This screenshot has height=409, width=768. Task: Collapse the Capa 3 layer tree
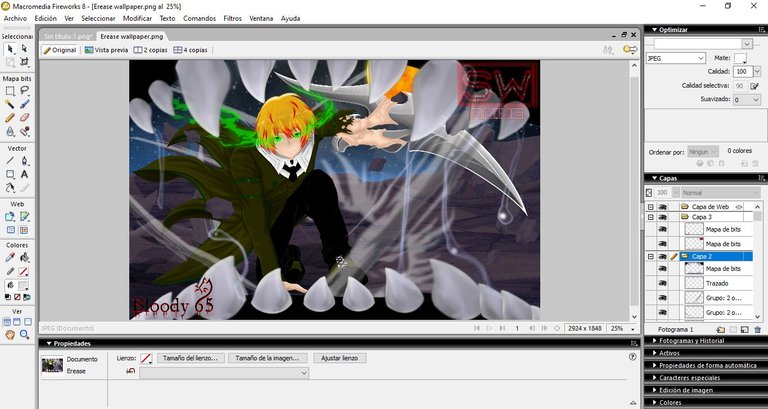click(x=650, y=217)
